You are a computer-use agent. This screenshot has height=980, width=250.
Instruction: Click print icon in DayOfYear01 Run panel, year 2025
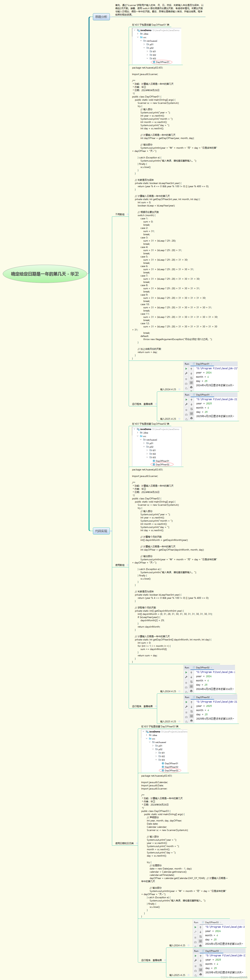coord(191,418)
